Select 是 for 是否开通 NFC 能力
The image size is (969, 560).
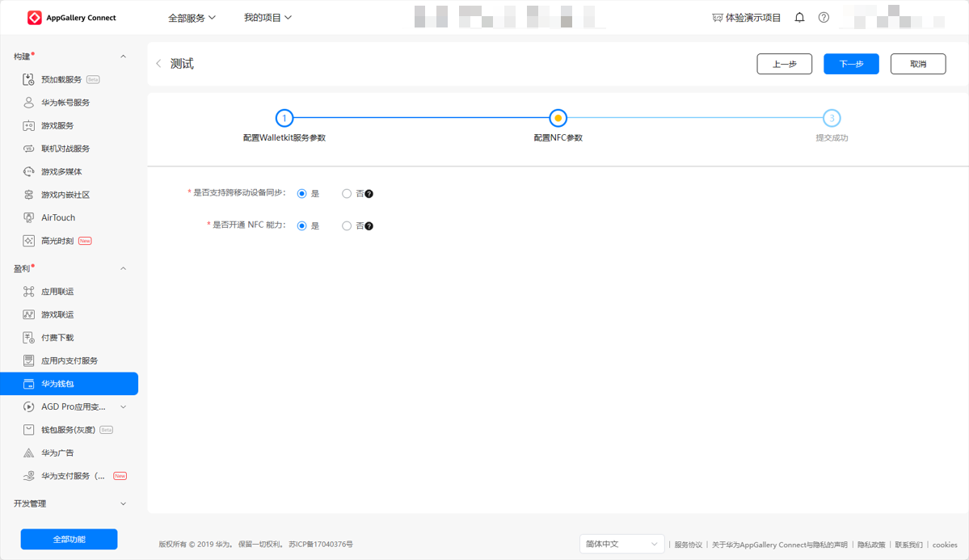(301, 226)
